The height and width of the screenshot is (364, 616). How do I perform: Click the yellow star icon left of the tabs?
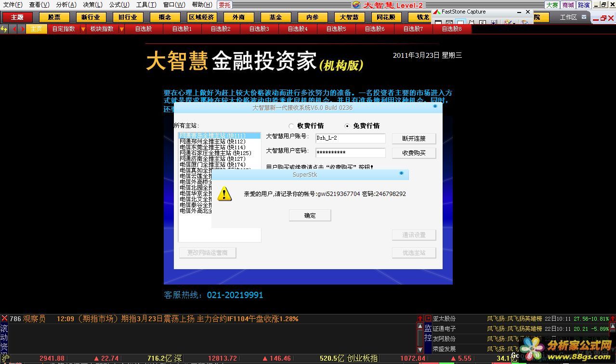click(x=4, y=29)
